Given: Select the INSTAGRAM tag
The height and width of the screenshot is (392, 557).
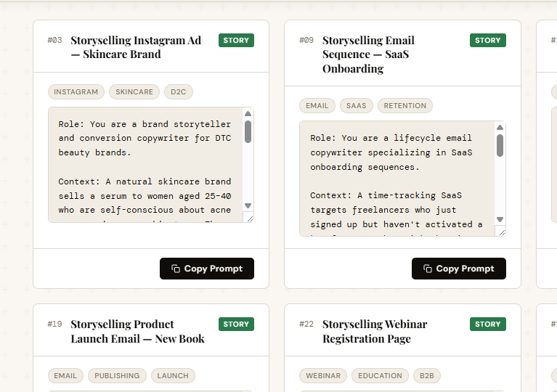Looking at the screenshot, I should coord(76,92).
